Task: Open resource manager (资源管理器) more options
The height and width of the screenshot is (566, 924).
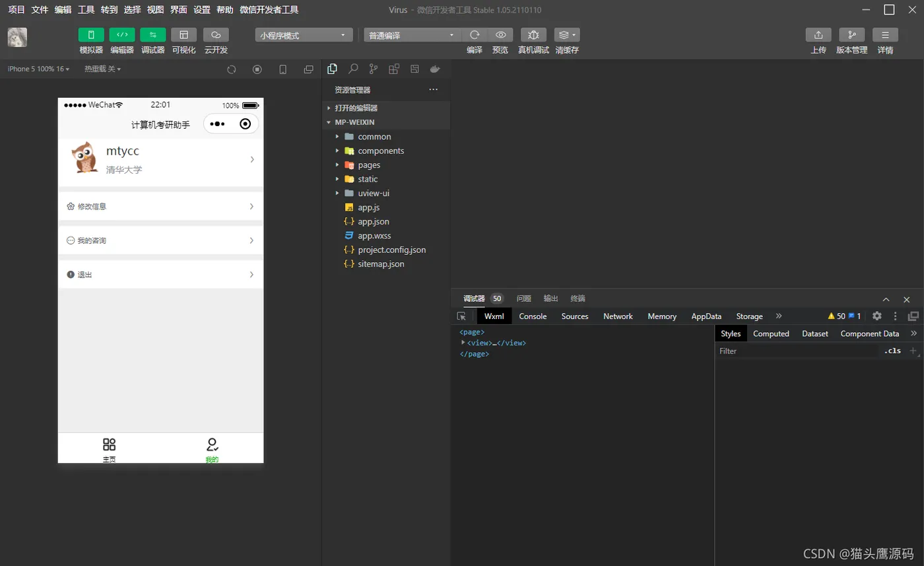Action: pos(433,89)
